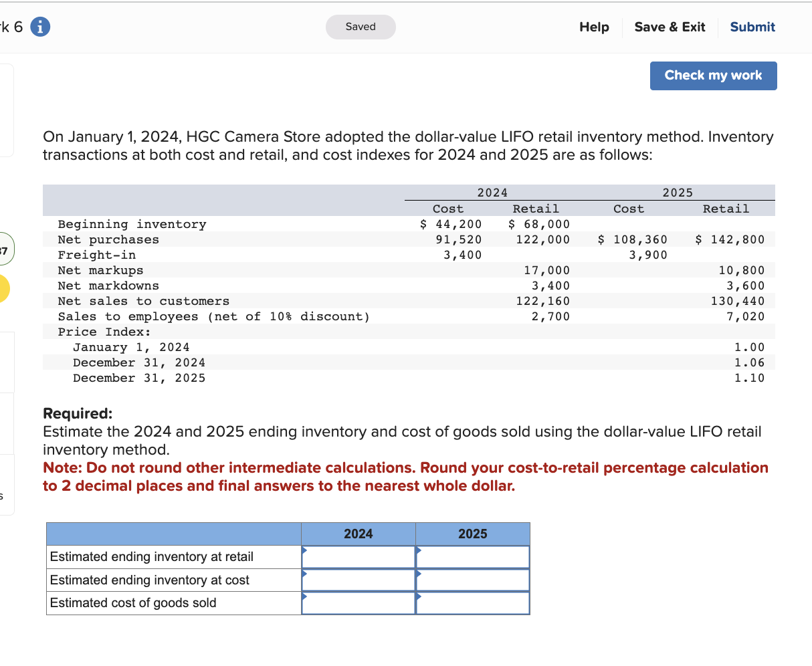This screenshot has height=666, width=812.
Task: Click the blue info icon
Action: (x=40, y=27)
